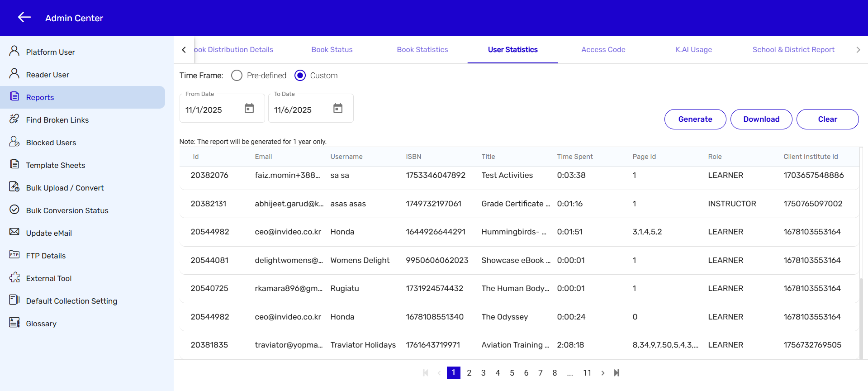
Task: Click the FTP Details sidebar icon
Action: coord(14,255)
